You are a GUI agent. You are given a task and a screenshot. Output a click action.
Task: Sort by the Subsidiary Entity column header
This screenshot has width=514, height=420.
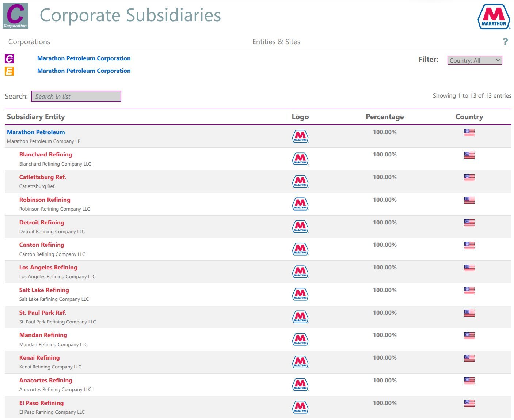coord(36,117)
